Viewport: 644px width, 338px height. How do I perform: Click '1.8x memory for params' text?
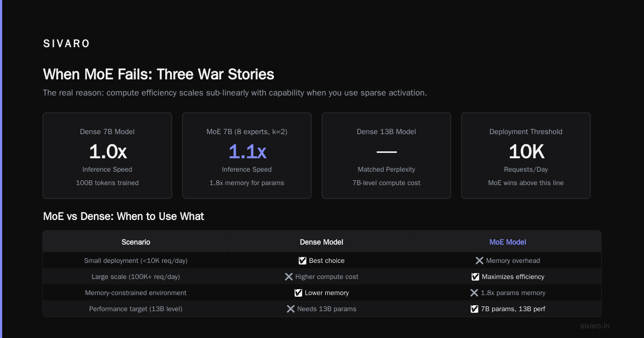[247, 183]
